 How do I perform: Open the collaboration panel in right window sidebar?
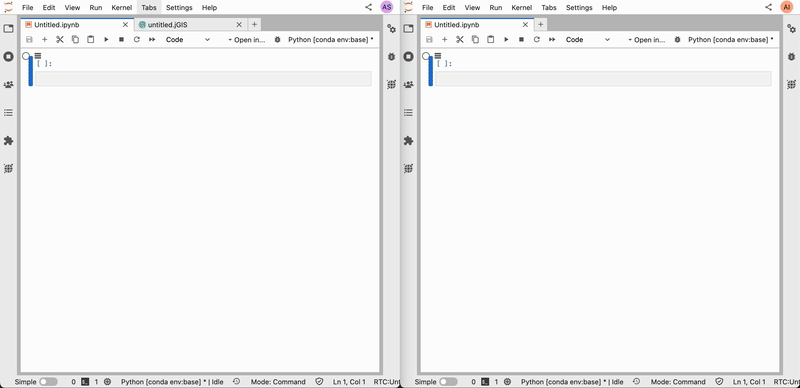[408, 85]
